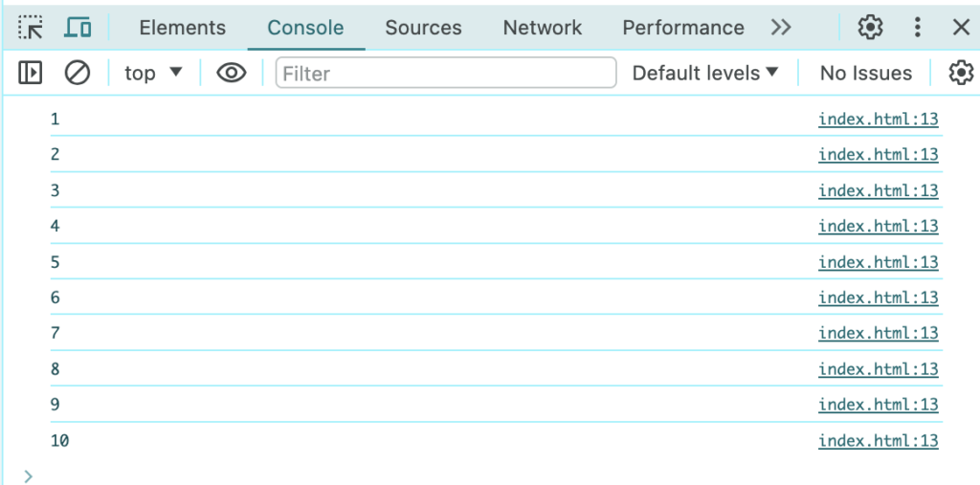Toggle the device toolbar icon

tap(78, 28)
